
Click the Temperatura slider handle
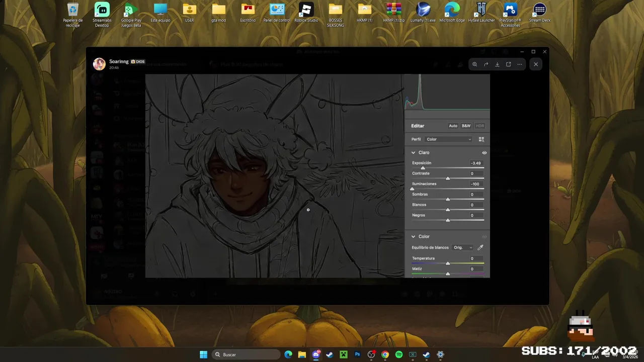coord(448,263)
